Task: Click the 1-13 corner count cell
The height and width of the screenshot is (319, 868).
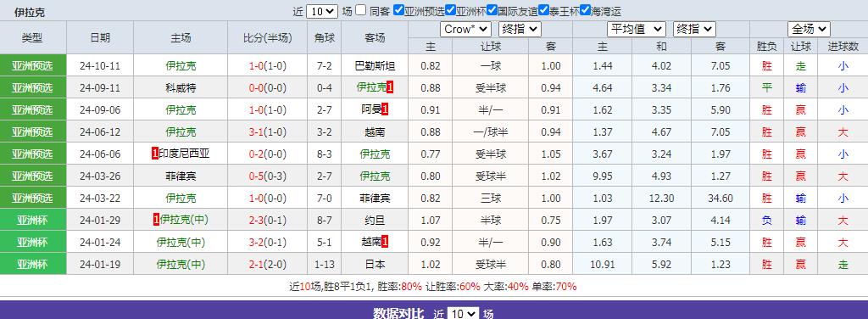Action: pos(325,264)
